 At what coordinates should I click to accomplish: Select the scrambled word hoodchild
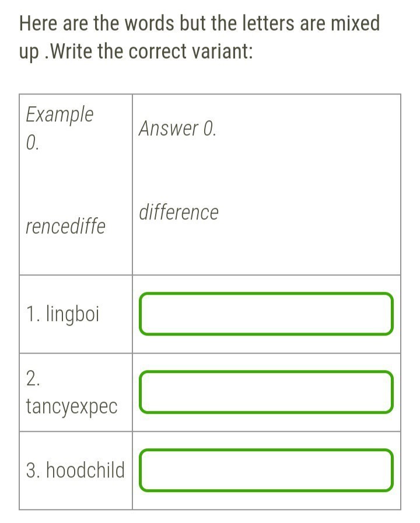[85, 470]
